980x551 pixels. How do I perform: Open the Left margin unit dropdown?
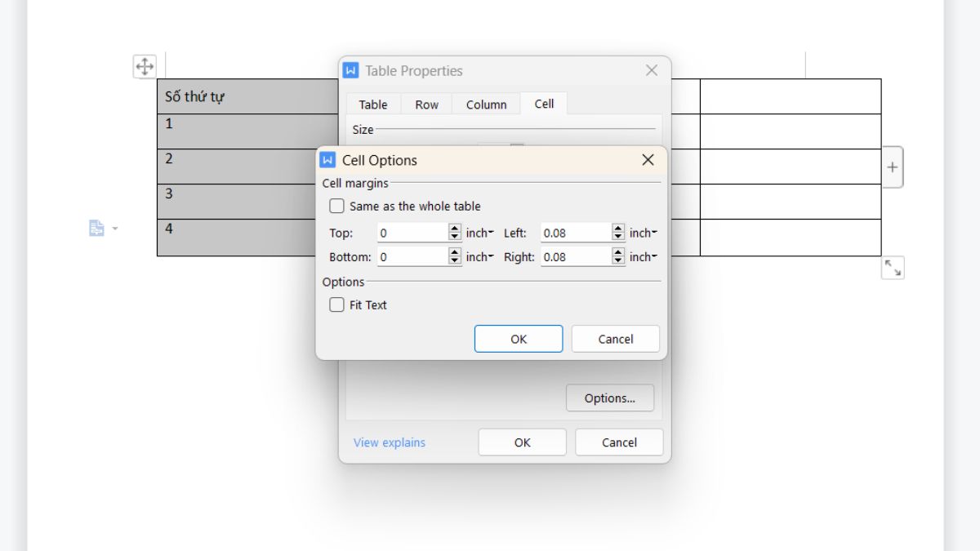[643, 233]
